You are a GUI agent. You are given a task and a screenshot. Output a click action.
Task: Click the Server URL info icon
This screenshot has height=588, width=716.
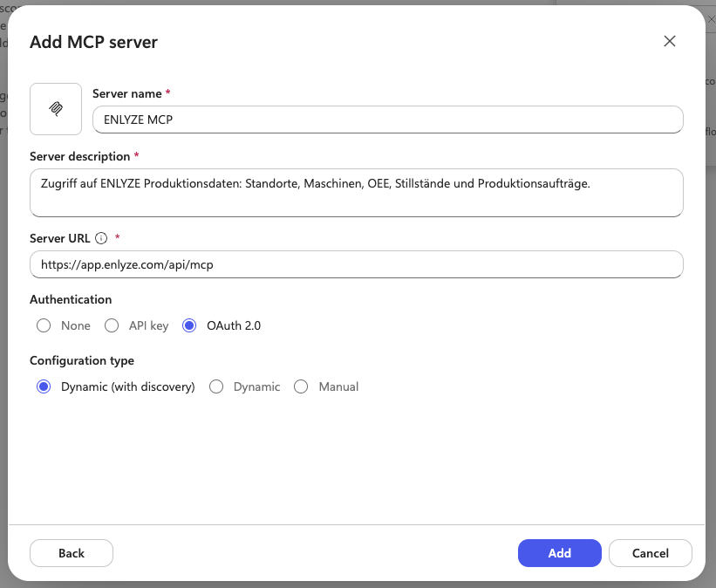[x=101, y=238]
